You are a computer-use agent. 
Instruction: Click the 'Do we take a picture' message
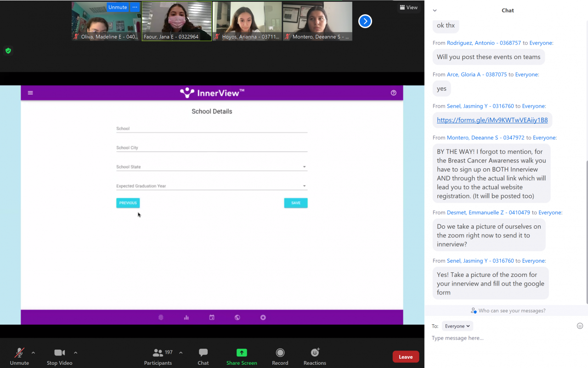(x=489, y=235)
